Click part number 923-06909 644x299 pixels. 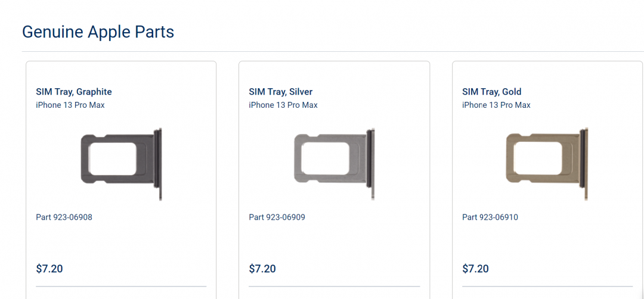[x=277, y=217]
